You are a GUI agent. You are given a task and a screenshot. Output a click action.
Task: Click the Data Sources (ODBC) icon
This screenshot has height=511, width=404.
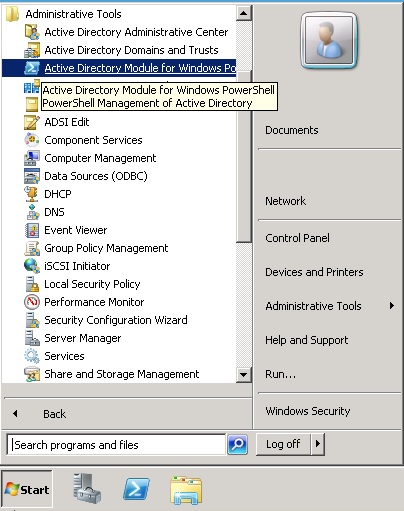click(x=32, y=176)
